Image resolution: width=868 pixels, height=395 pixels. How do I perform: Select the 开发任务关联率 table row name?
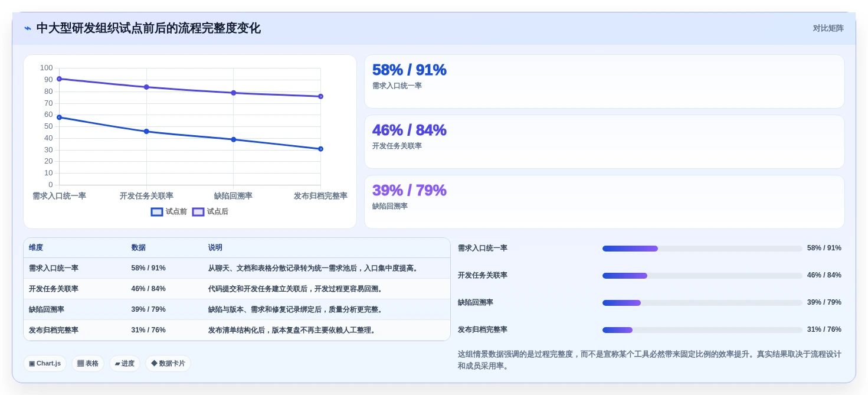tap(54, 289)
